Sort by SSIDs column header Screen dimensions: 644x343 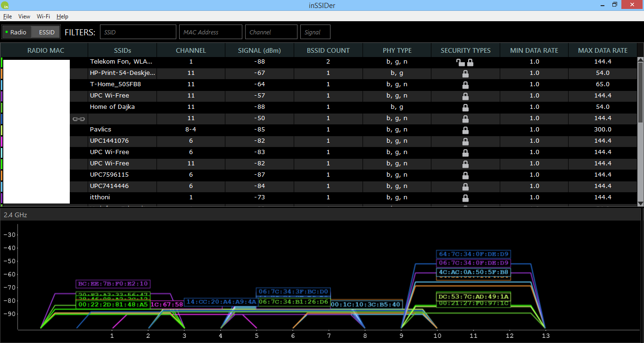[x=123, y=50]
